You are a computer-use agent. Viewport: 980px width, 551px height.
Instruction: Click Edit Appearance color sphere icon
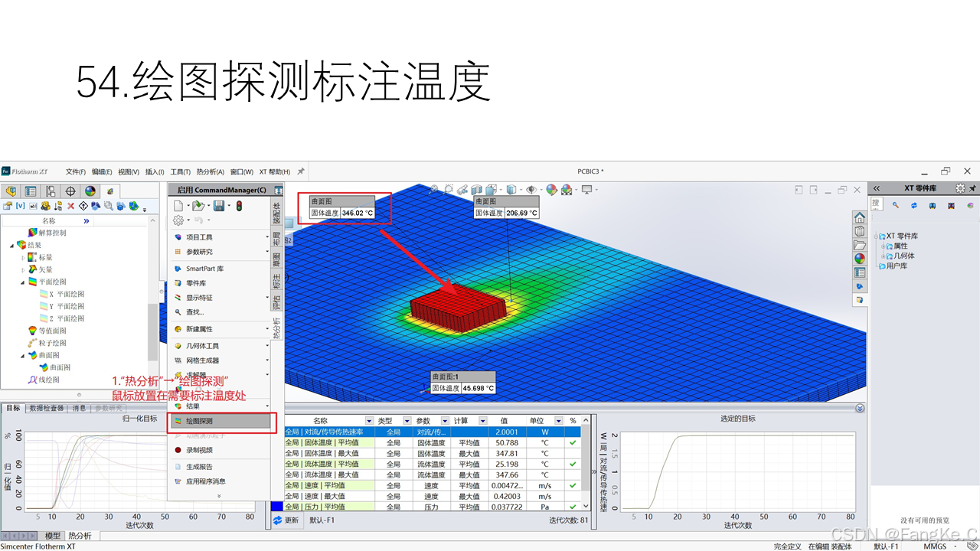click(x=550, y=190)
